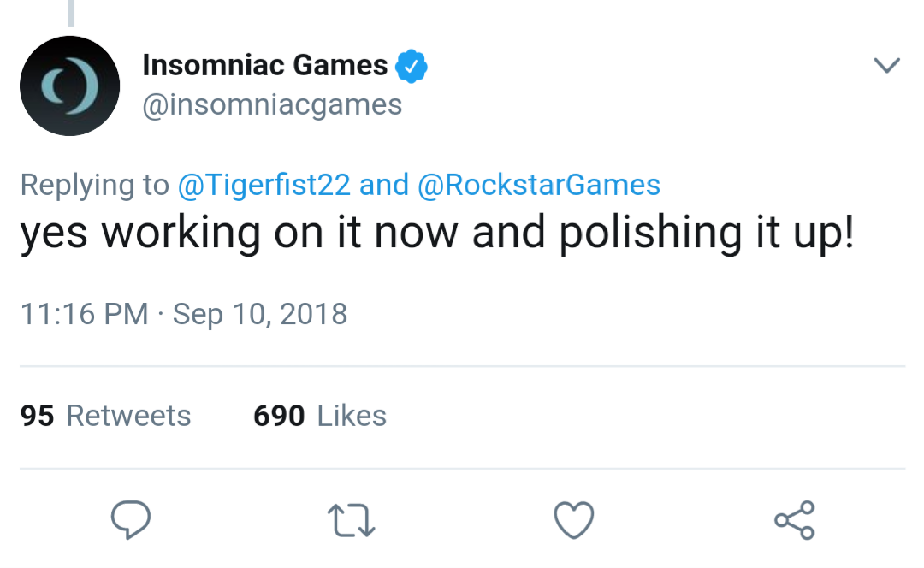
Task: View the 690 Likes list
Action: [320, 416]
